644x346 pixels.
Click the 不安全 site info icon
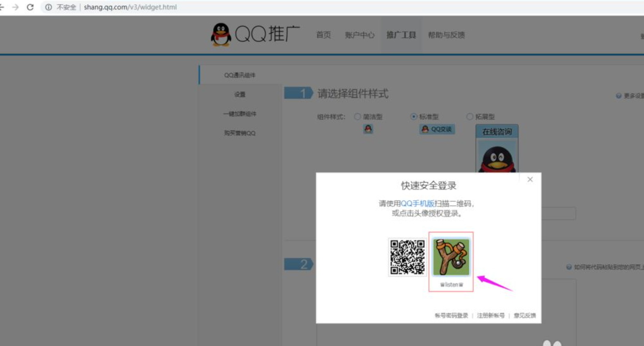coord(49,7)
